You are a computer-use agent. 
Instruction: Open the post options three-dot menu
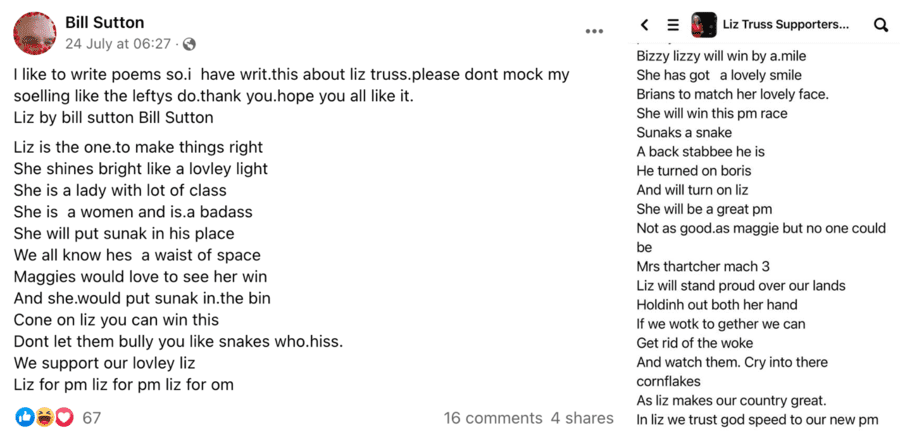click(595, 31)
